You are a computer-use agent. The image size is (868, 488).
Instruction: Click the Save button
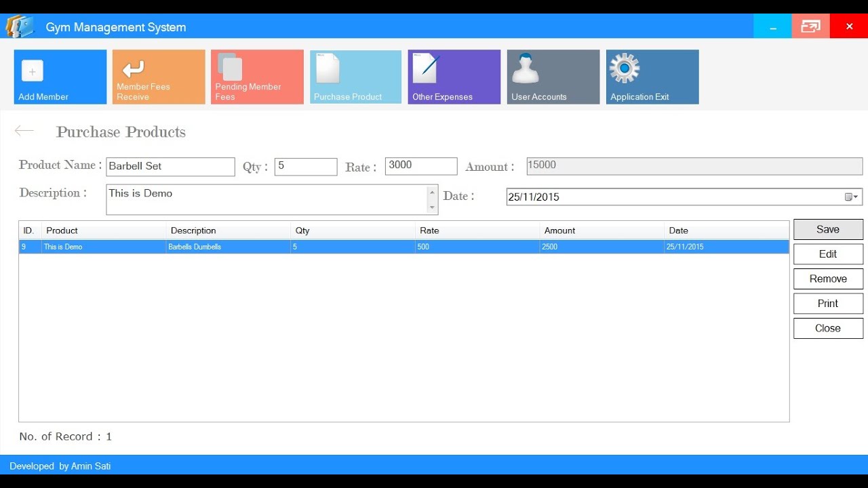tap(828, 229)
